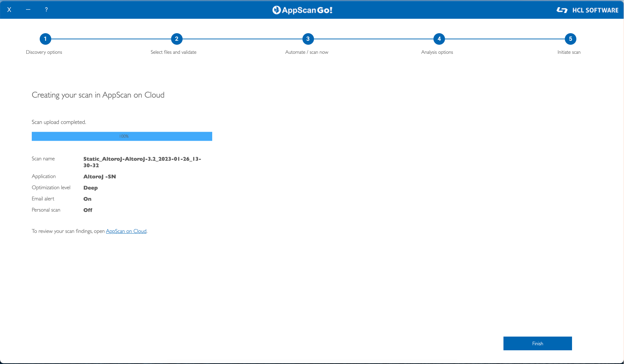Click the Email alert field label
The height and width of the screenshot is (364, 624).
[43, 199]
